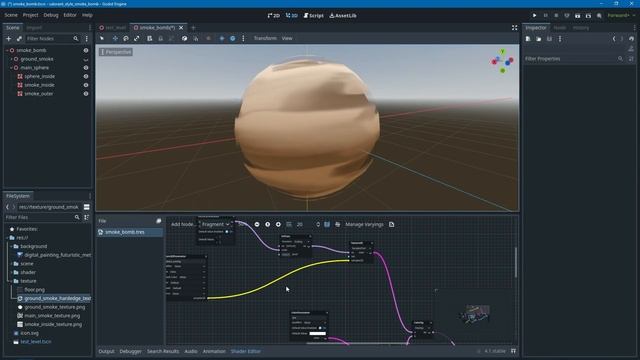The height and width of the screenshot is (360, 640).
Task: Click the white Default Value color swatch
Action: (x=318, y=333)
